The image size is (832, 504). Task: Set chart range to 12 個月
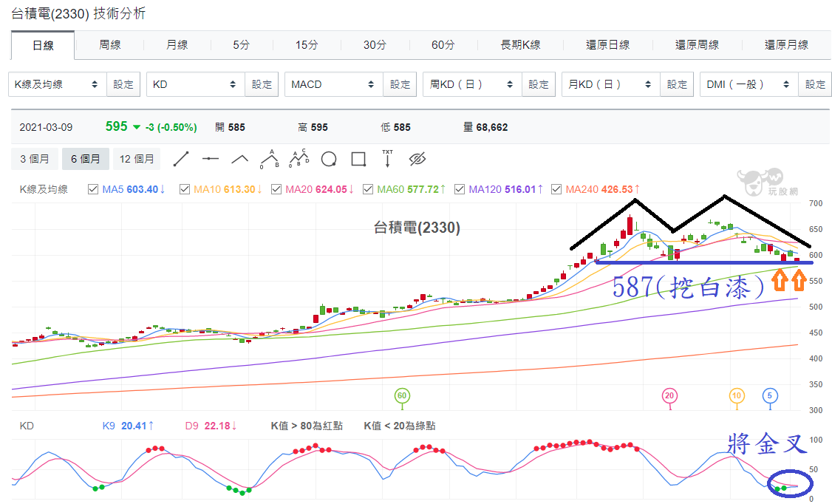[137, 159]
